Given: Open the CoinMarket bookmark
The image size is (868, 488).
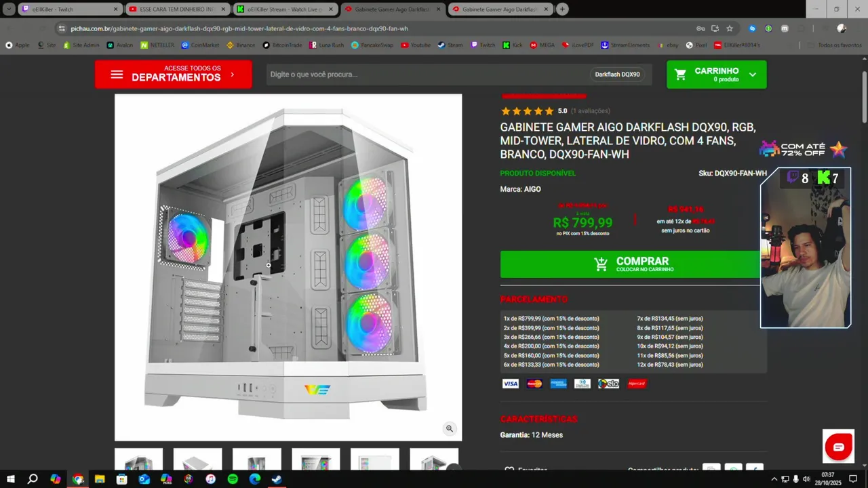Looking at the screenshot, I should [201, 45].
